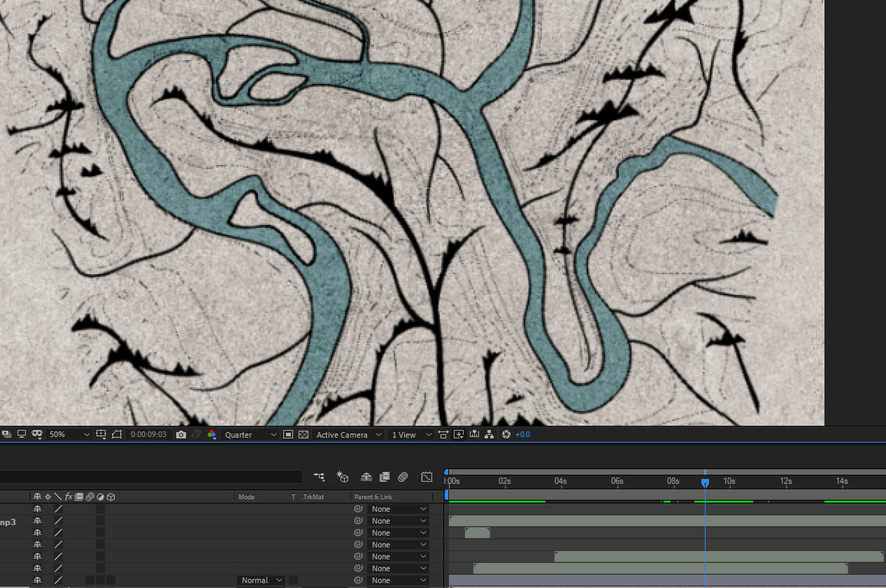Click the Timeline icon in viewer bar
Viewport: 886px width, 588px height.
pyautogui.click(x=474, y=434)
